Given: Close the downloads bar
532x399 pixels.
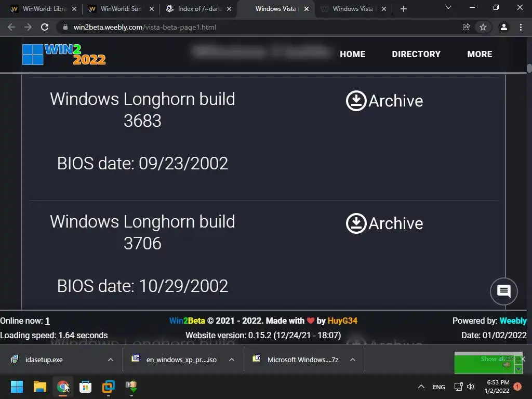Looking at the screenshot, I should [523, 358].
